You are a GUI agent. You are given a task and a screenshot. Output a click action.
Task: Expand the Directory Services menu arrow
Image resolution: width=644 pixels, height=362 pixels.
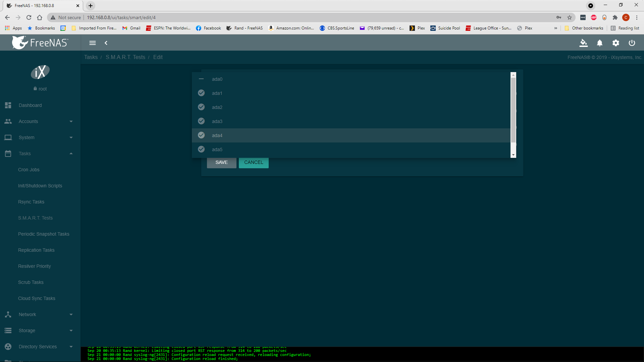(71, 347)
